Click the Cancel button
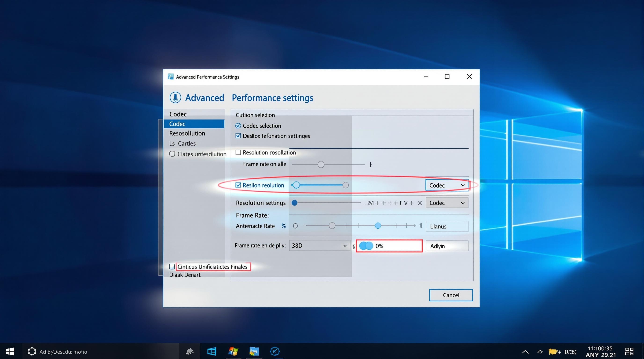The image size is (644, 359). [451, 295]
